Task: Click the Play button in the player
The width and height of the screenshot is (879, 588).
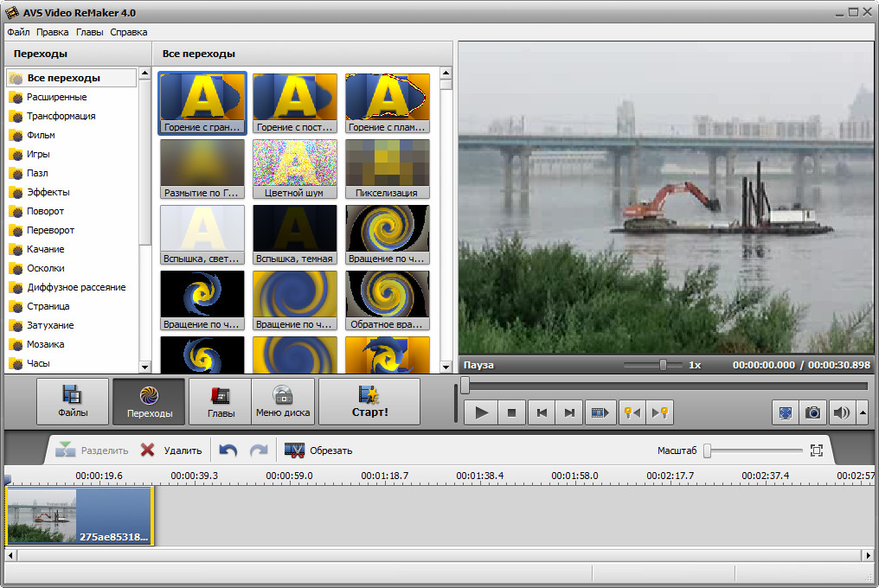Action: click(482, 412)
